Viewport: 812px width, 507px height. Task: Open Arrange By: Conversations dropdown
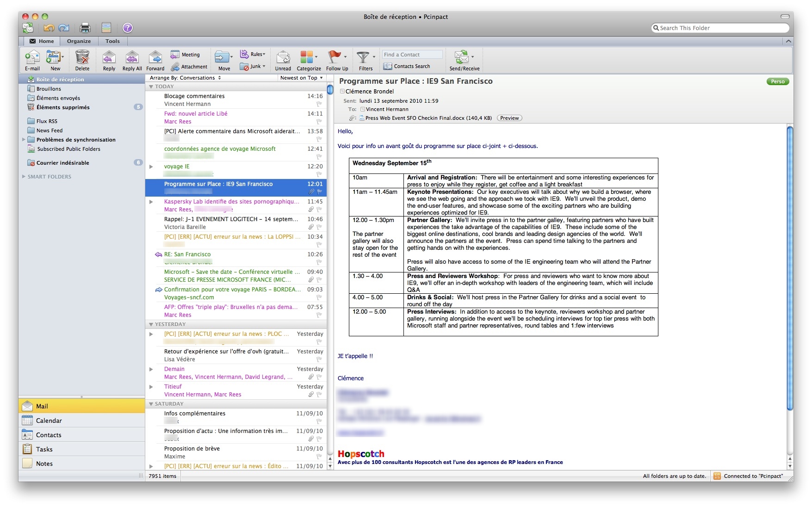(x=185, y=78)
